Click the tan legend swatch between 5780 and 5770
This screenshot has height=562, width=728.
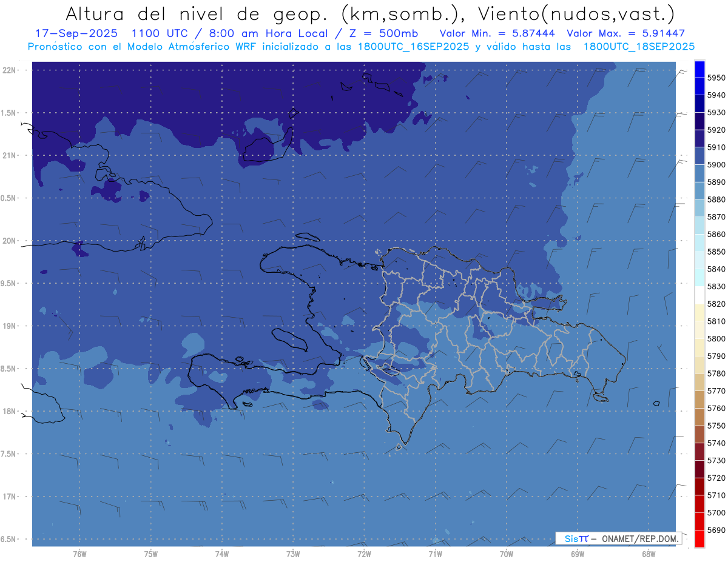click(699, 382)
